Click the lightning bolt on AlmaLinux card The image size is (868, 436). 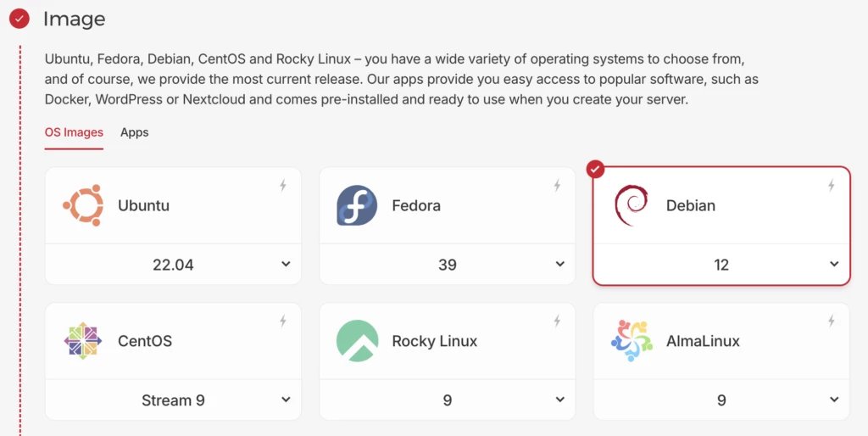pos(832,321)
